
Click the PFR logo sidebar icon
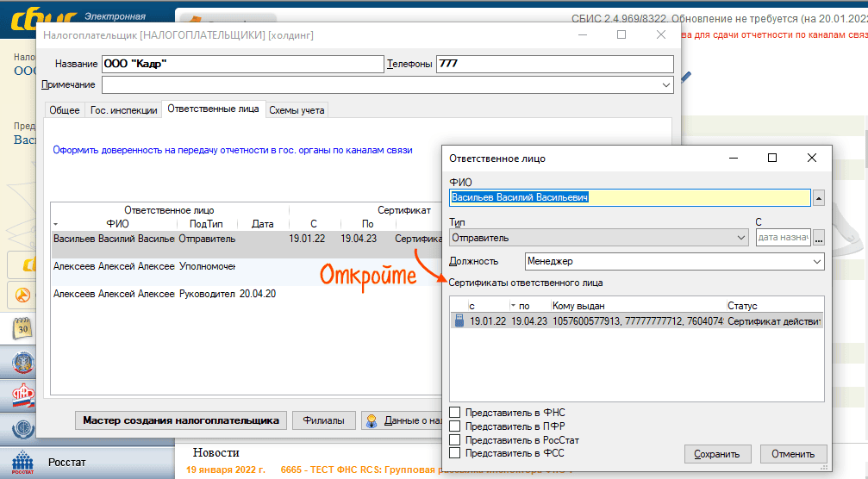point(22,396)
